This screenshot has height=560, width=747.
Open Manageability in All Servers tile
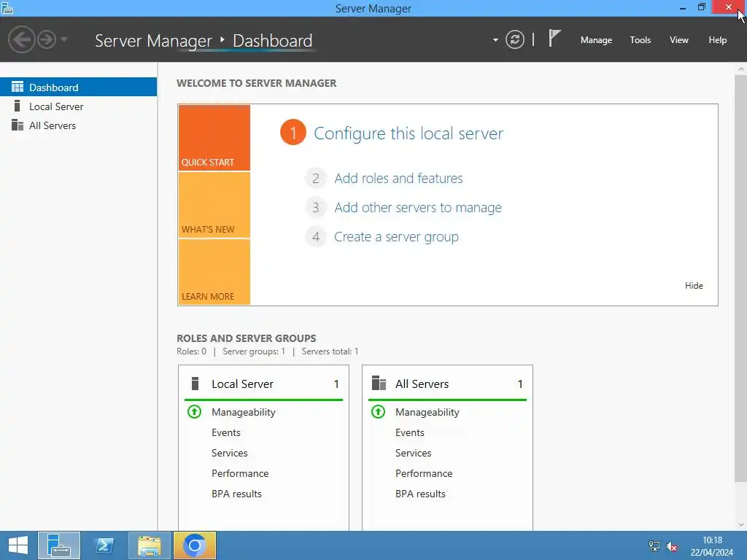point(427,413)
